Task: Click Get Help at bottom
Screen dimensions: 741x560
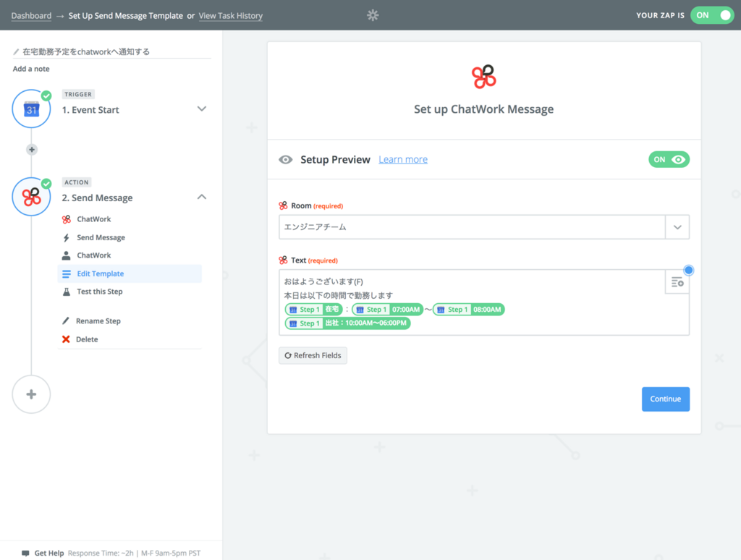Action: tap(48, 553)
